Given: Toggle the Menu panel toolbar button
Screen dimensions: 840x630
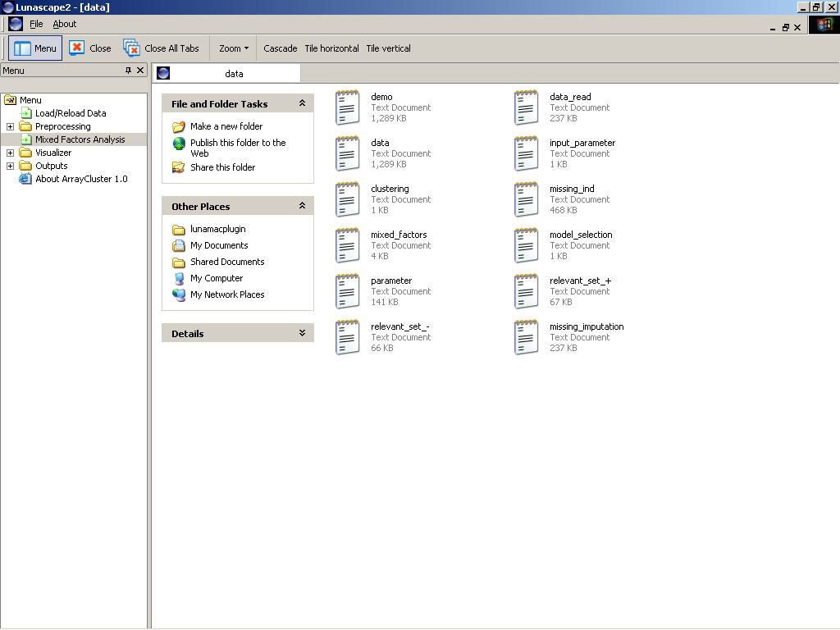Looking at the screenshot, I should point(35,48).
